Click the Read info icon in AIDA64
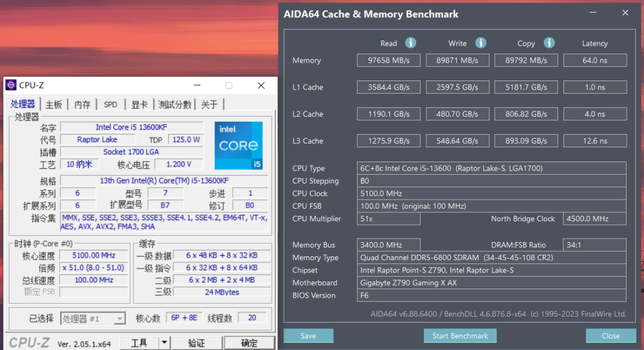 pos(410,43)
